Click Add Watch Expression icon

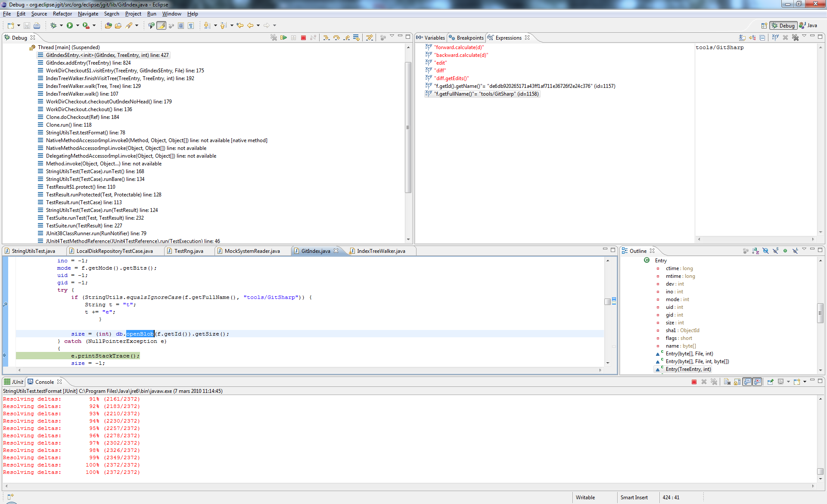775,38
